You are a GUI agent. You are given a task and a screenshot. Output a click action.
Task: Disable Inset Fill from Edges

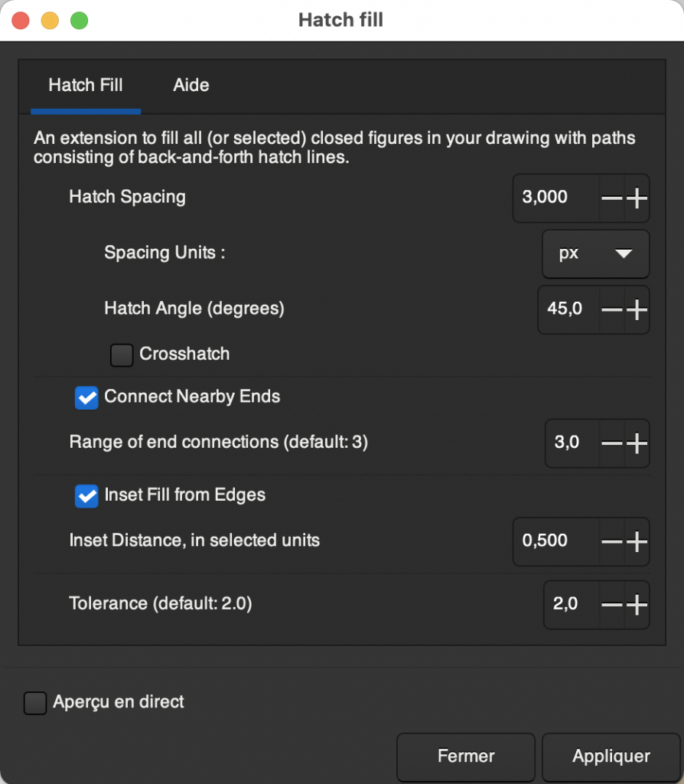(86, 496)
